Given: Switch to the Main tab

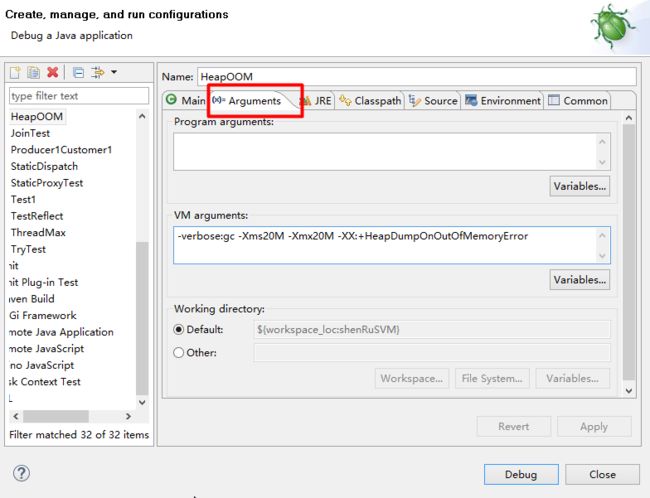Looking at the screenshot, I should [x=185, y=101].
